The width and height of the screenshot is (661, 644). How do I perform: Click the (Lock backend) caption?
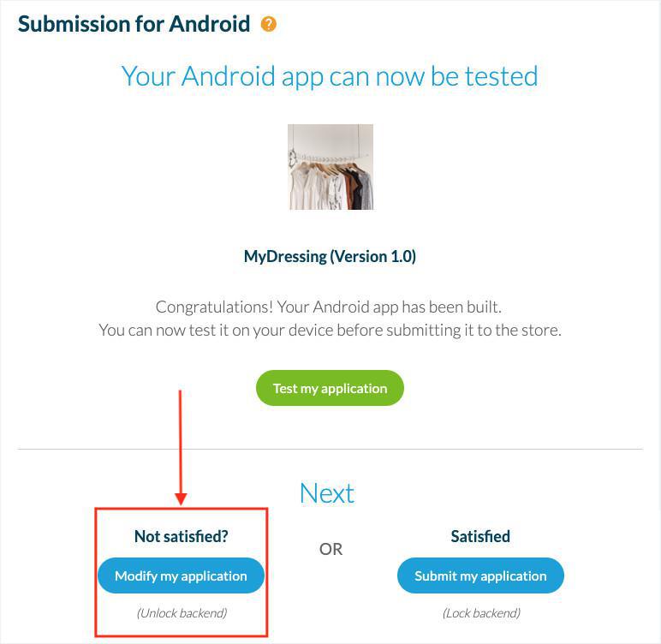[x=480, y=612]
